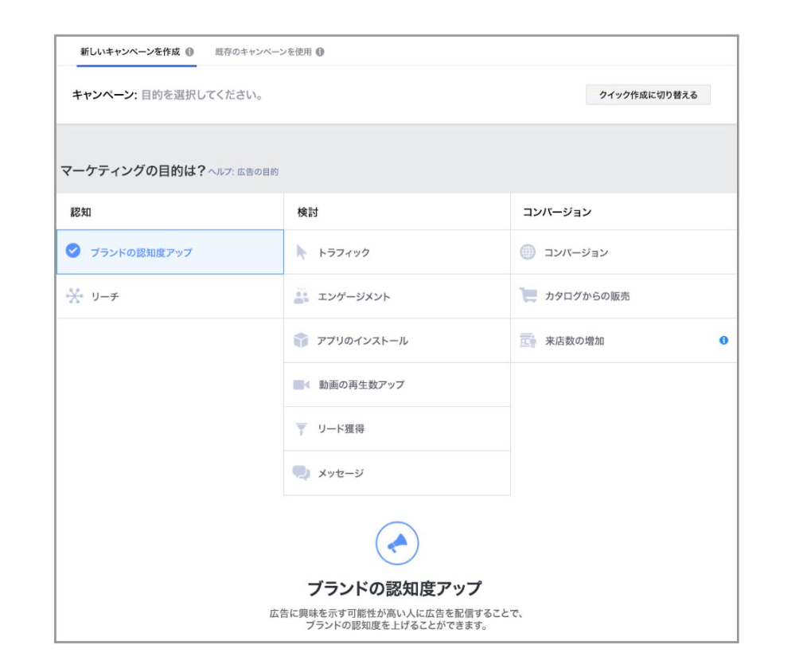Select the トラフィック objective label
799x672 pixels.
point(344,252)
